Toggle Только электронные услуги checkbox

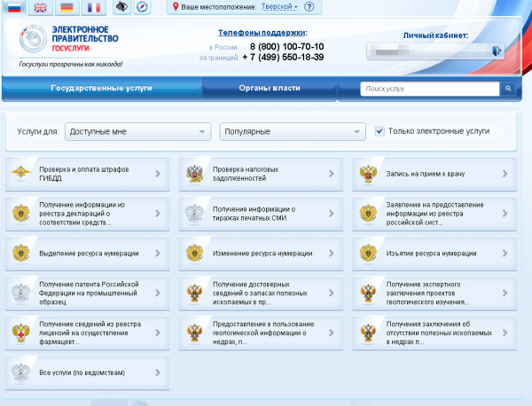point(379,131)
